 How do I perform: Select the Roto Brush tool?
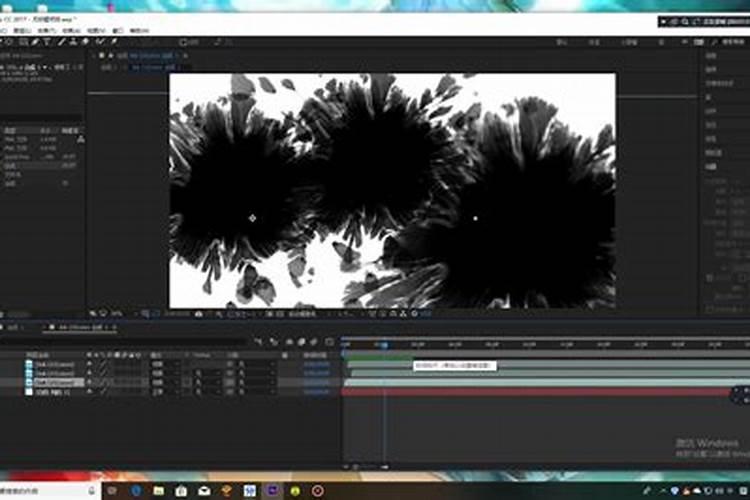pos(100,42)
